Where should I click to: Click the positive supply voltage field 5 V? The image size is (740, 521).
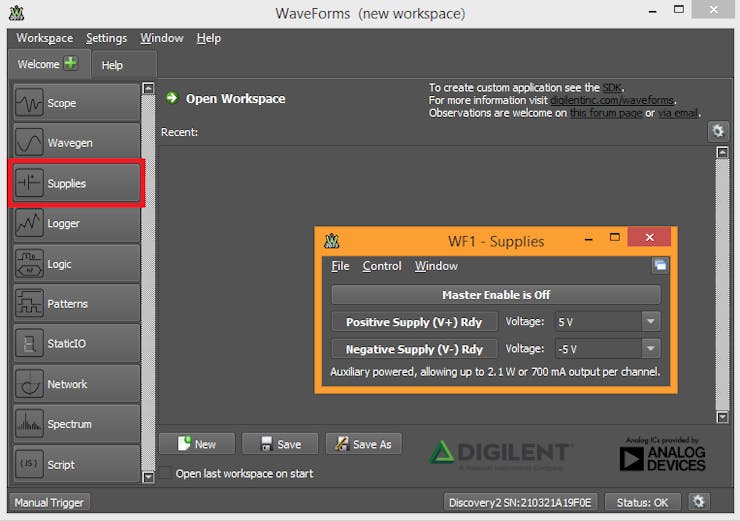[x=598, y=322]
